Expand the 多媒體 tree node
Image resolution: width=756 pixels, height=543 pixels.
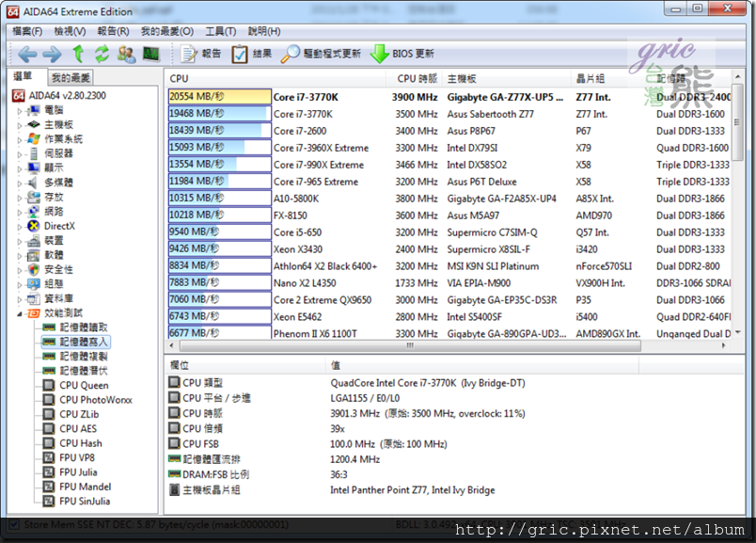20,183
